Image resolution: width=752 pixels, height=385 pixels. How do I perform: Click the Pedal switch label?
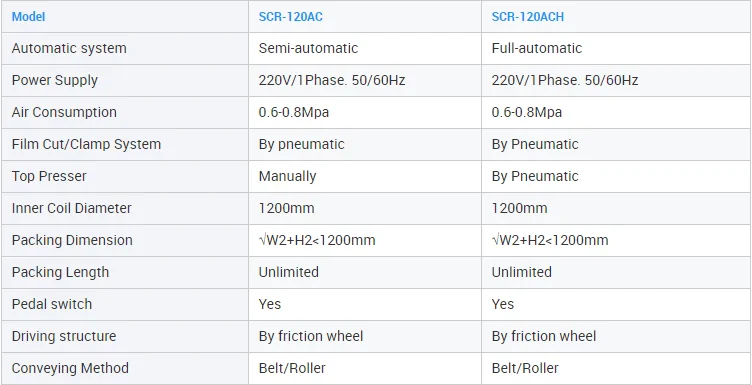coord(52,304)
